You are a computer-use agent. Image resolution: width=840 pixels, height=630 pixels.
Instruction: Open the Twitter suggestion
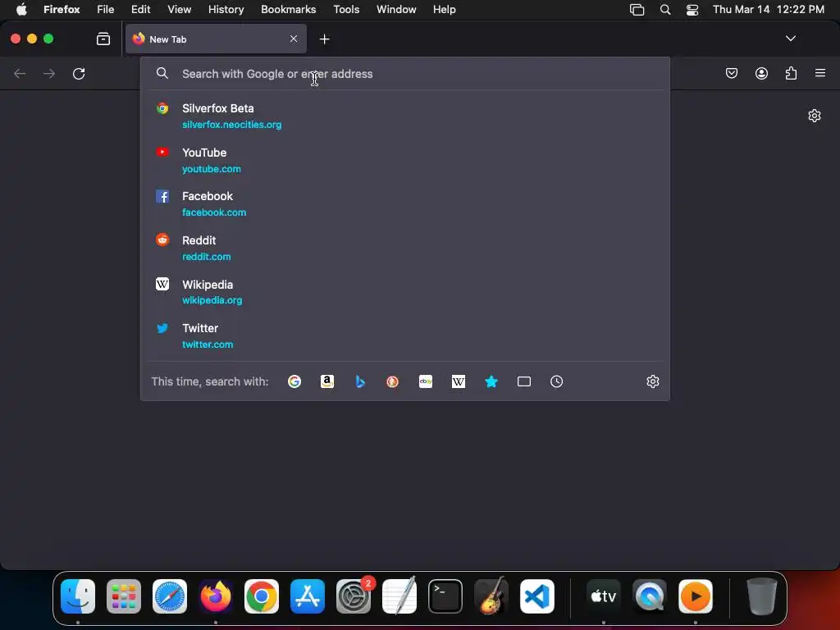click(405, 336)
